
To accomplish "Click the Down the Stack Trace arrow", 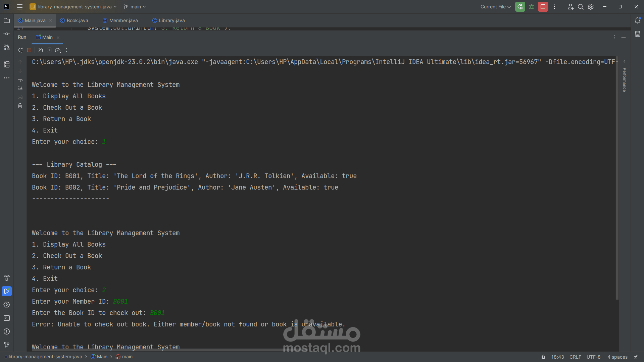I will [x=20, y=71].
